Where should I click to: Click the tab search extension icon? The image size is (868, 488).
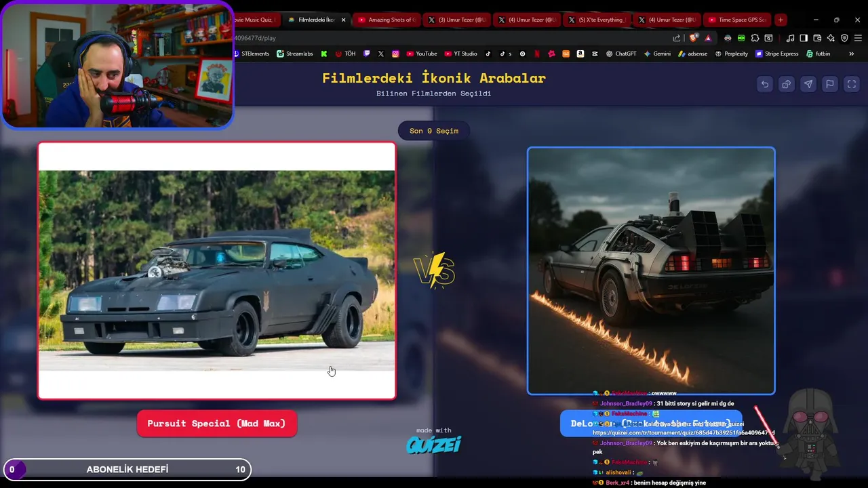click(768, 38)
